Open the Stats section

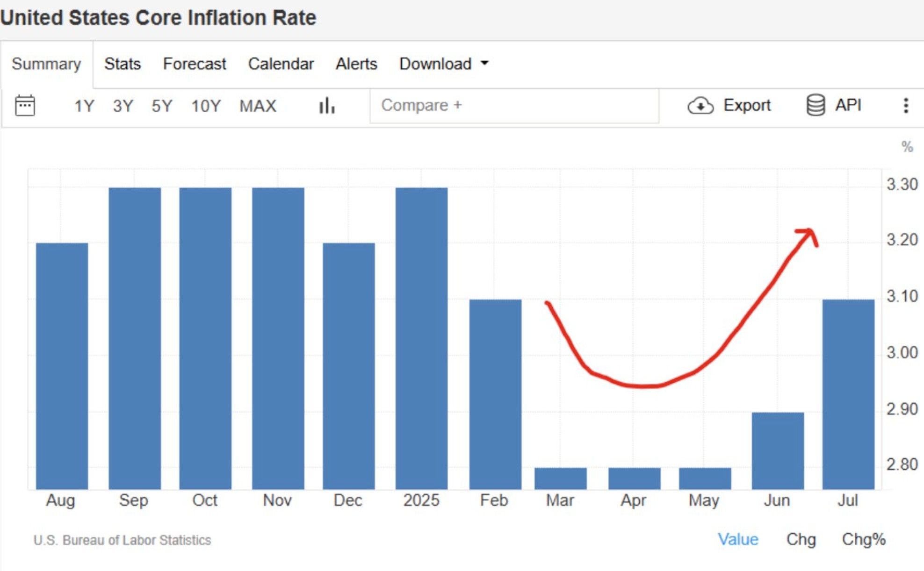[x=123, y=64]
